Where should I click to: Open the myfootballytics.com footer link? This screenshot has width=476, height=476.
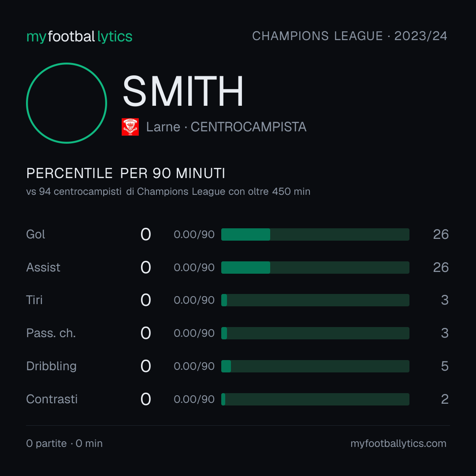(x=398, y=443)
